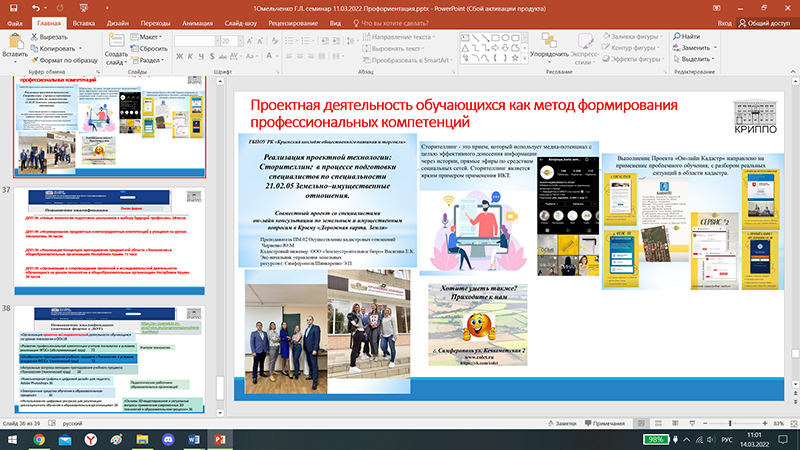800x450 pixels.
Task: Switch to the Слайд-шоу tab
Action: (240, 23)
